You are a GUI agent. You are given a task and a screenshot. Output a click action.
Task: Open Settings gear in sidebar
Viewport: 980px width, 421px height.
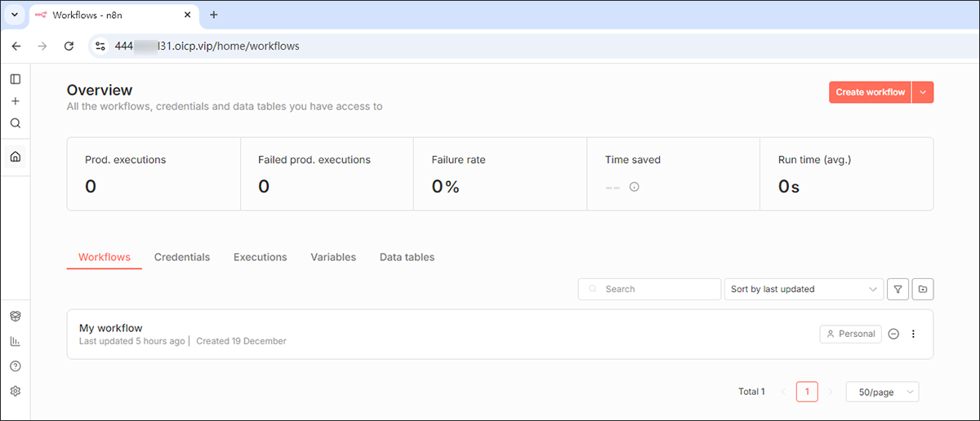16,391
